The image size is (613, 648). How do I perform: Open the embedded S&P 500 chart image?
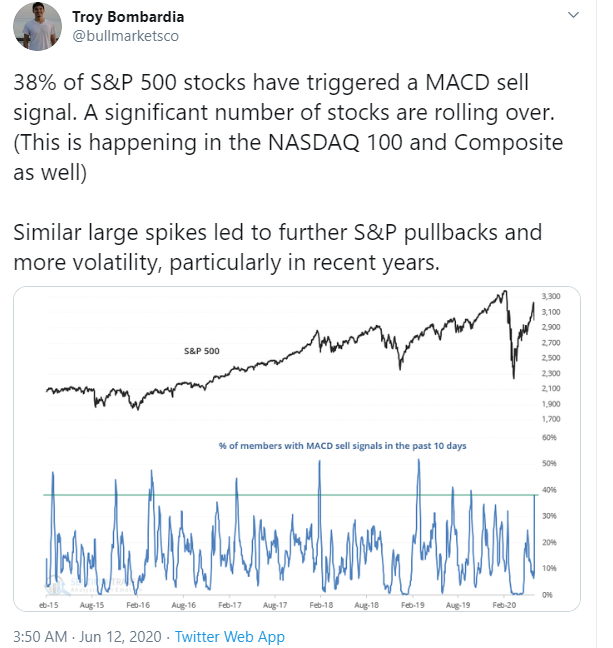tap(297, 449)
